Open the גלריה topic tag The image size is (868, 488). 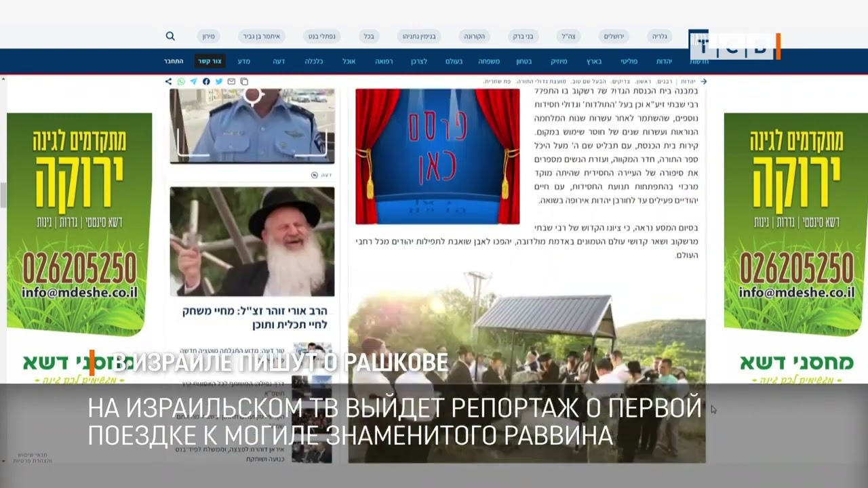[659, 36]
